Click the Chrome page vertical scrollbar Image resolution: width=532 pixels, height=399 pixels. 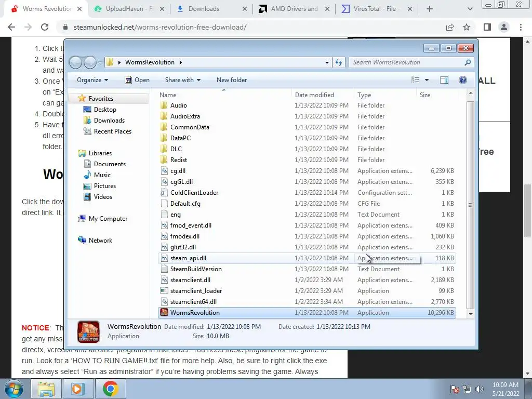[x=528, y=212]
